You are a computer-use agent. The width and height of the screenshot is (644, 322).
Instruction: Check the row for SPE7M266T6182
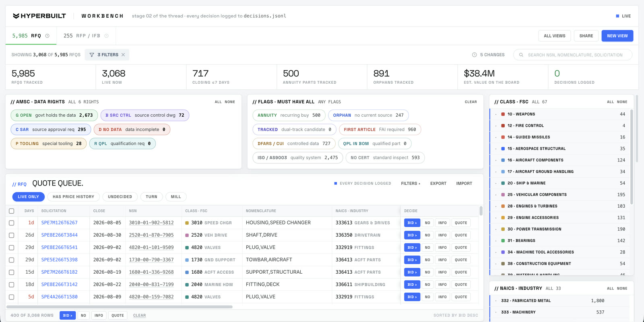(11, 272)
